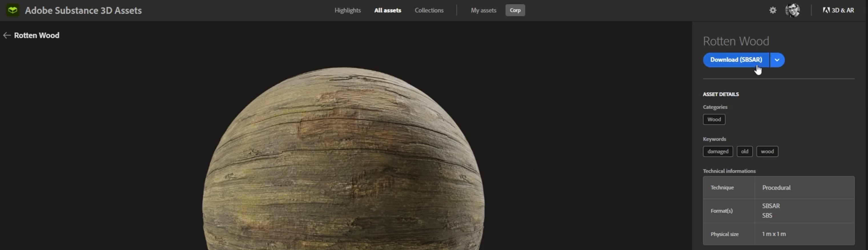
Task: Click the Substance 3D green cube logo
Action: coord(13,11)
